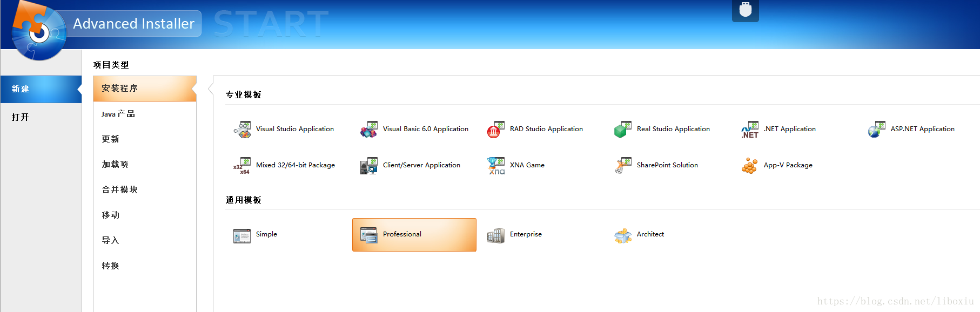980x312 pixels.
Task: Select the 导入 project type
Action: click(145, 241)
